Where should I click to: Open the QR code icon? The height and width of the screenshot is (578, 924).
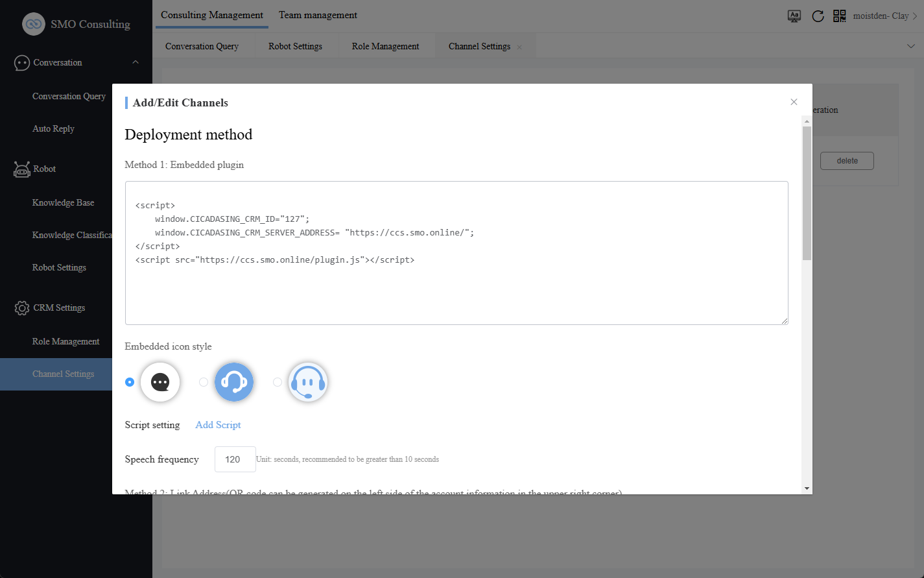[840, 16]
